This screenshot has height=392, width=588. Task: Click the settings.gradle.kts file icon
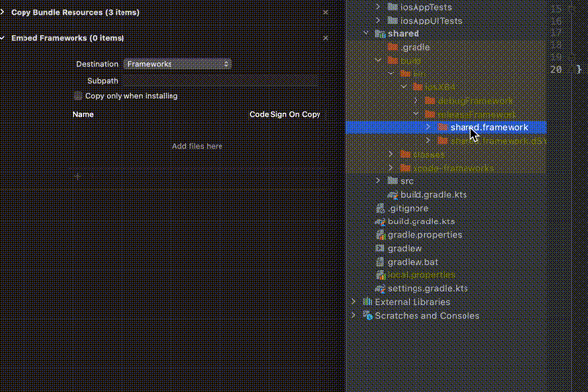coord(380,289)
